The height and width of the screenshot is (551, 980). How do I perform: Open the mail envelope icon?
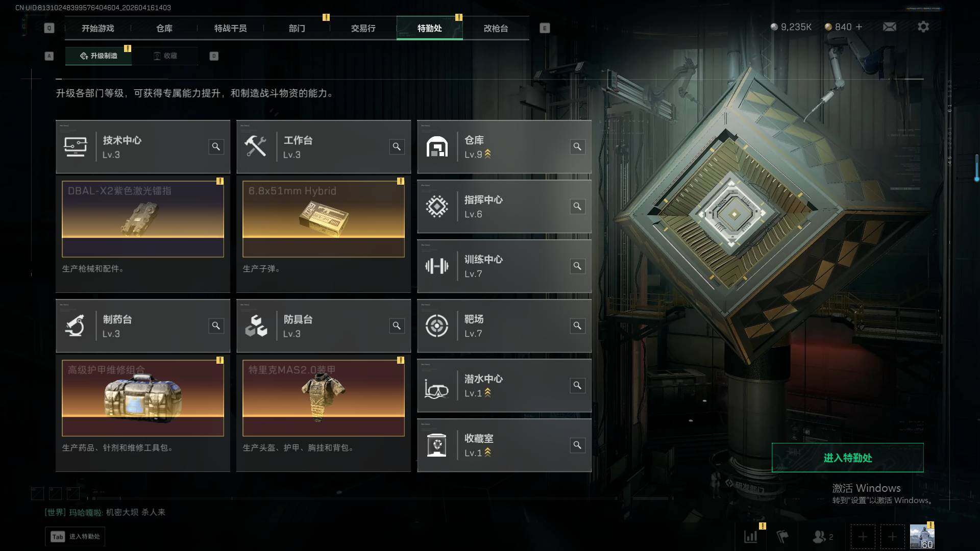pos(889,27)
